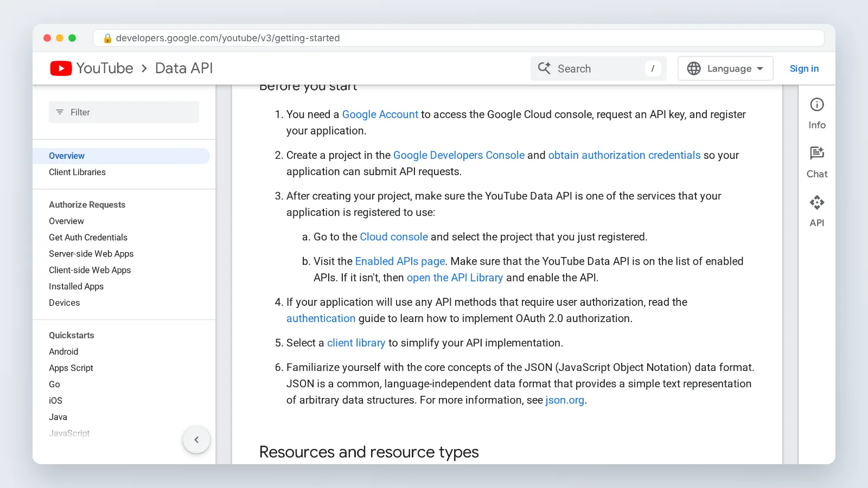The image size is (868, 488).
Task: Open the authentication guide link
Action: (x=321, y=318)
